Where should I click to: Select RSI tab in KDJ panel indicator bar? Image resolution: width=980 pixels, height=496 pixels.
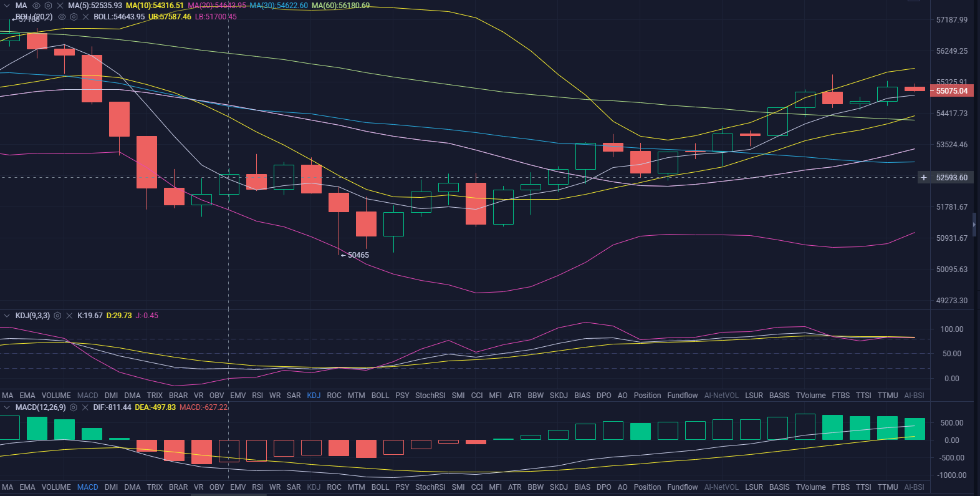coord(257,396)
